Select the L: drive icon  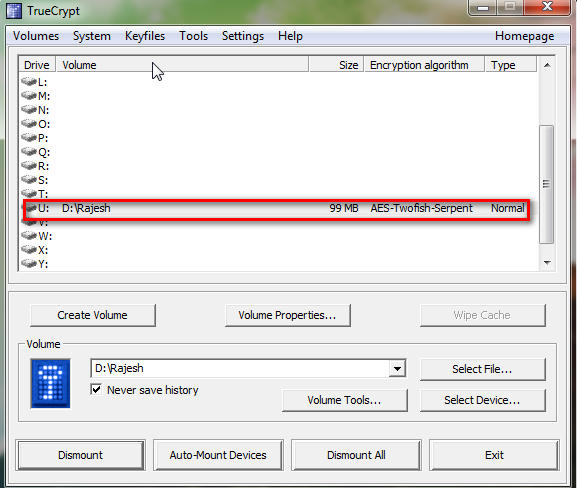(29, 81)
